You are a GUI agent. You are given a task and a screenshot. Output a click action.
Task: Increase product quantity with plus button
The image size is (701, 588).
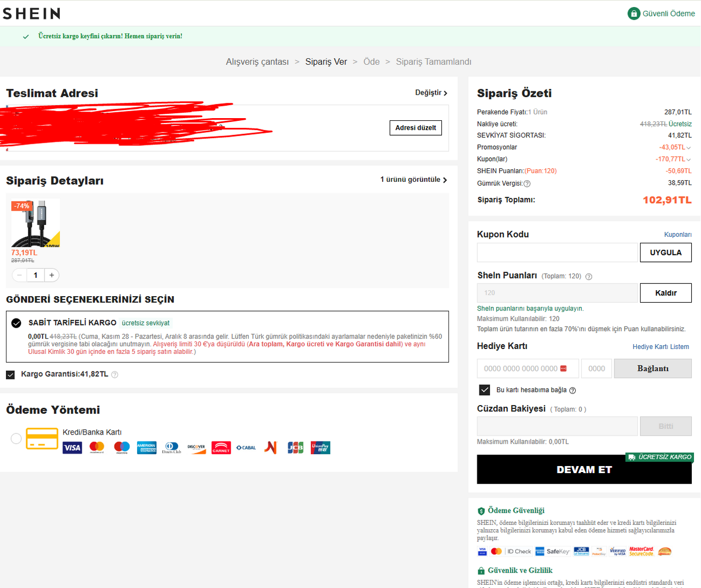[52, 275]
